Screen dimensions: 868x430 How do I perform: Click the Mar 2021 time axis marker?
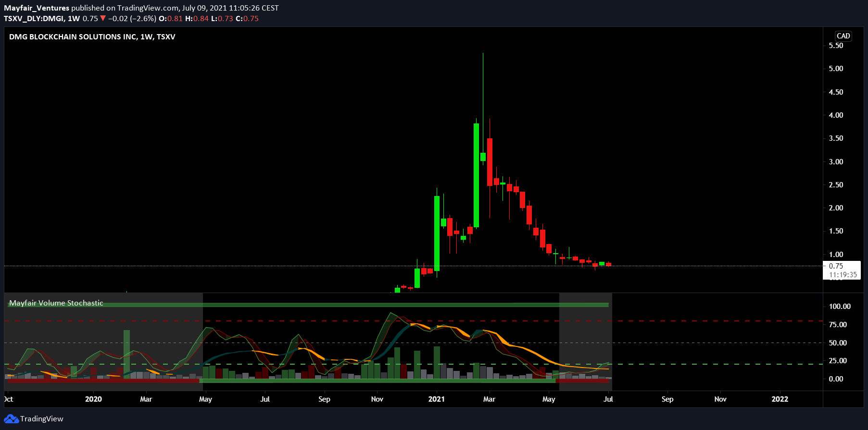click(x=489, y=399)
